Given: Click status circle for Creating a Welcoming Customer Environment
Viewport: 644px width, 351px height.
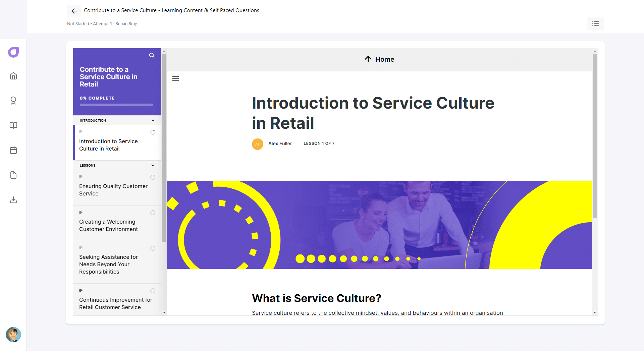Looking at the screenshot, I should pyautogui.click(x=153, y=213).
